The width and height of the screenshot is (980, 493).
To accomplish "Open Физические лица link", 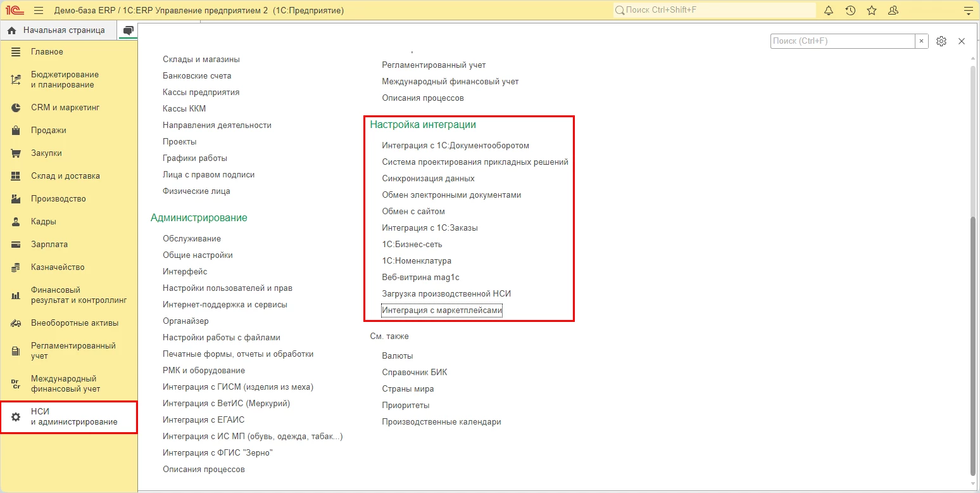I will (196, 191).
